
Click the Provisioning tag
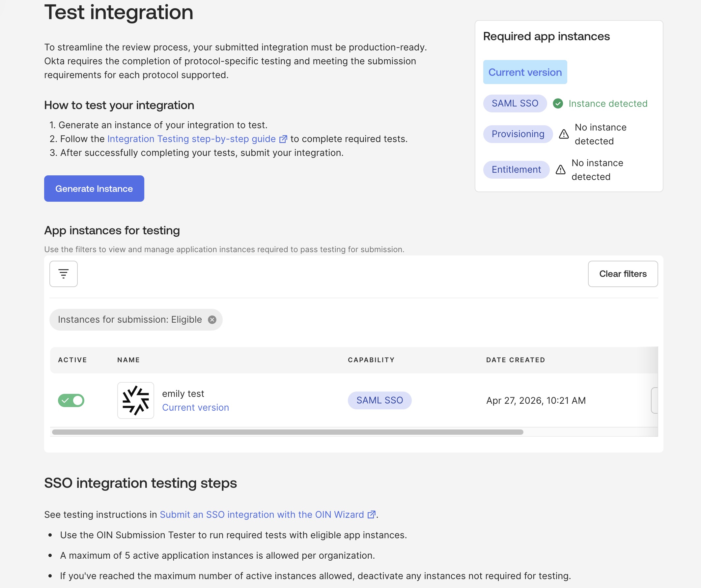[x=518, y=134]
